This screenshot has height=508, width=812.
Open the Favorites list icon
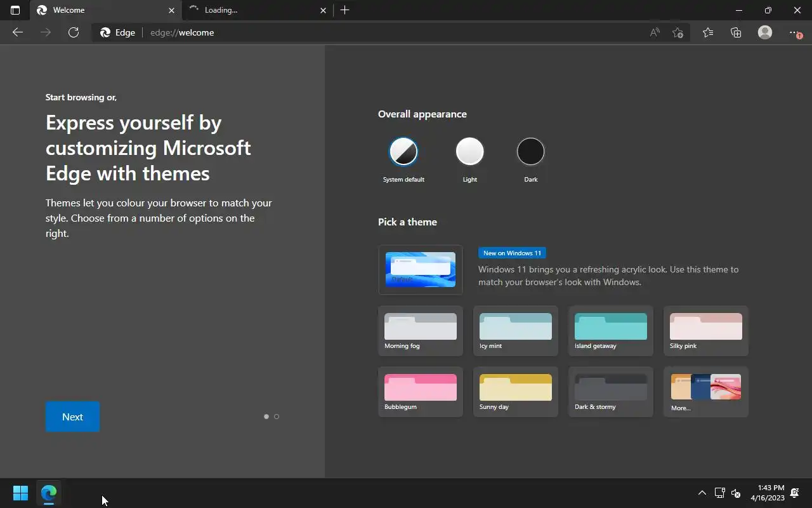coord(708,32)
